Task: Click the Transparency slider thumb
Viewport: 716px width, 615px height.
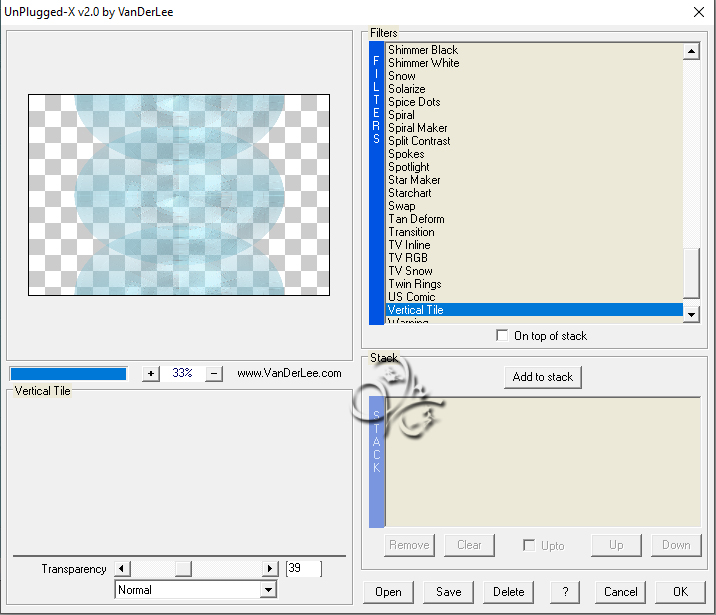Action: 183,568
